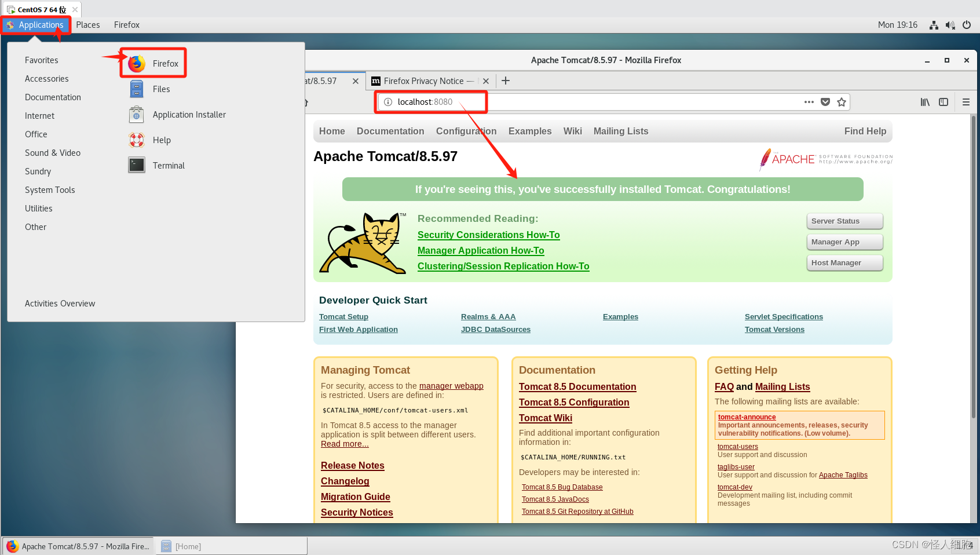Open Home in Tomcat navigation bar

(x=332, y=132)
